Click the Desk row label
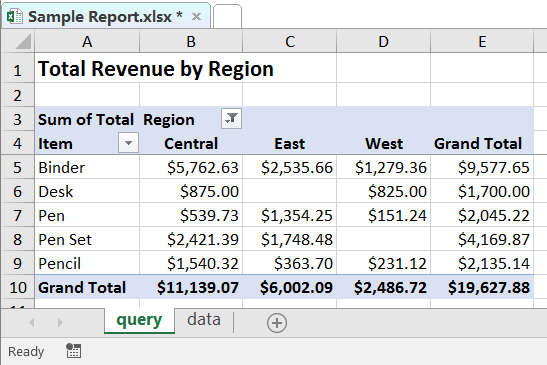This screenshot has width=547, height=365. [x=87, y=191]
